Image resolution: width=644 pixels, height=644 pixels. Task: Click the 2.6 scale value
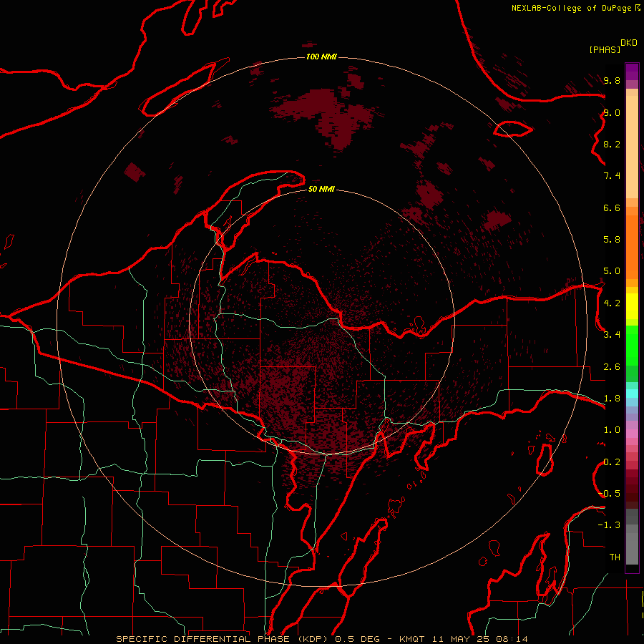click(x=612, y=367)
